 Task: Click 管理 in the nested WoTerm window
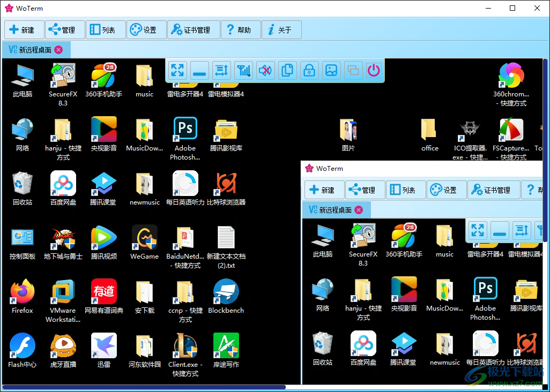[x=365, y=190]
